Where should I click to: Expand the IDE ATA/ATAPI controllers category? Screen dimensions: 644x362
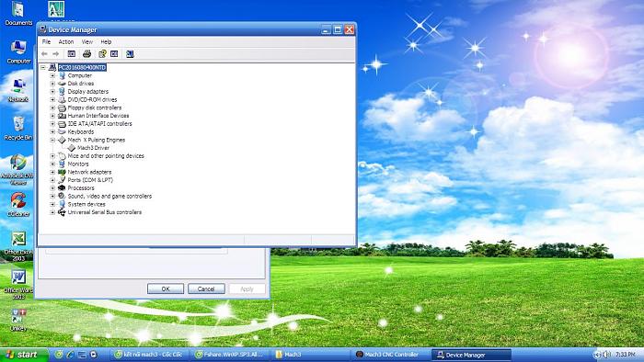click(52, 123)
